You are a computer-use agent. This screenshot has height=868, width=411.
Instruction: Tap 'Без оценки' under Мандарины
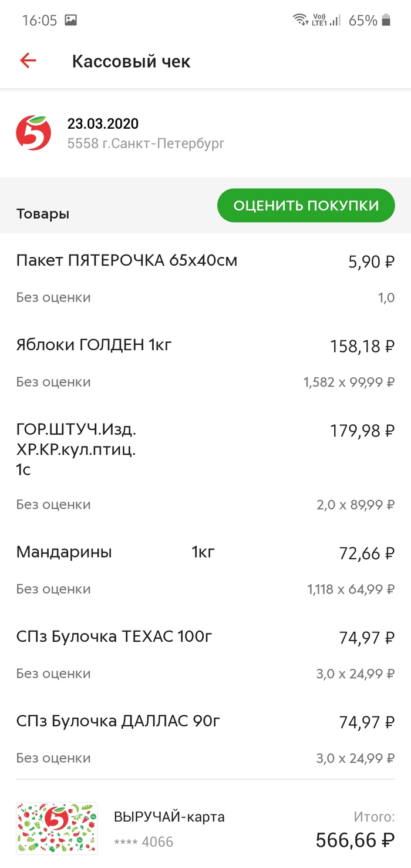coord(53,589)
